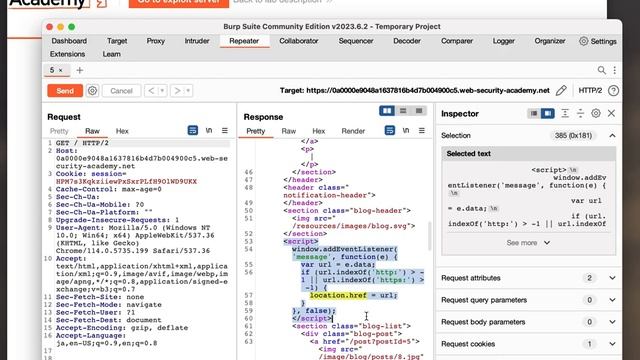640x360 pixels.
Task: Select the Request Hex view
Action: [122, 131]
